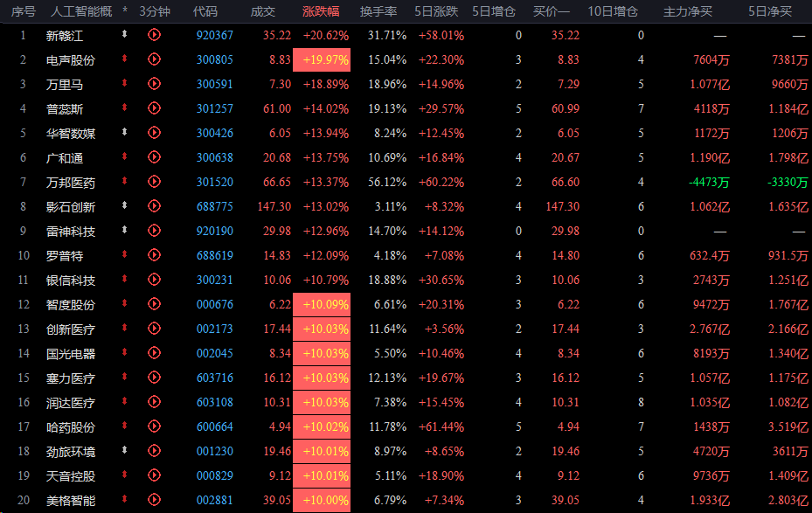Click the play icon in 罗普特 row

pos(155,255)
